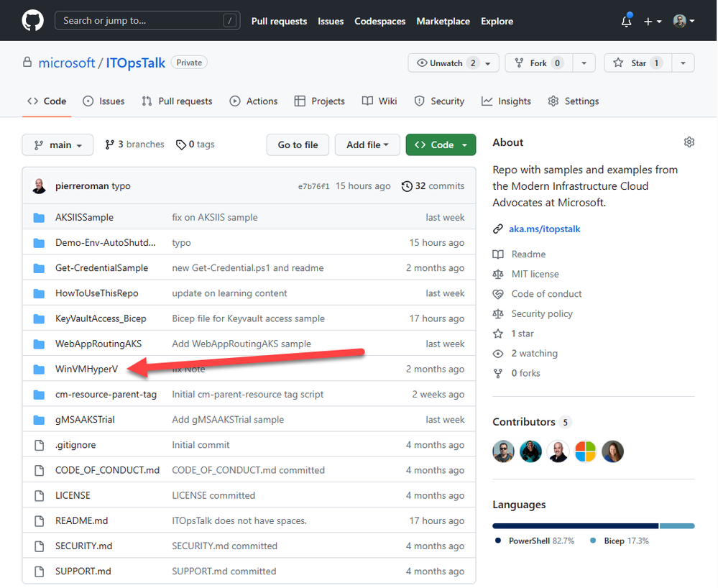Open the WinVMHyperV folder
718x588 pixels.
coord(86,369)
